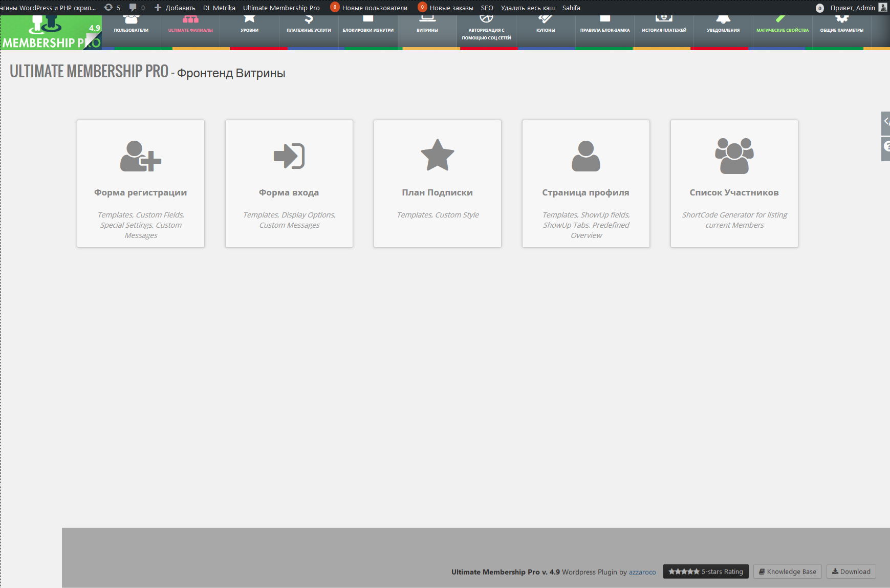Expand the Добавить new content menu
The image size is (890, 588).
click(x=175, y=8)
